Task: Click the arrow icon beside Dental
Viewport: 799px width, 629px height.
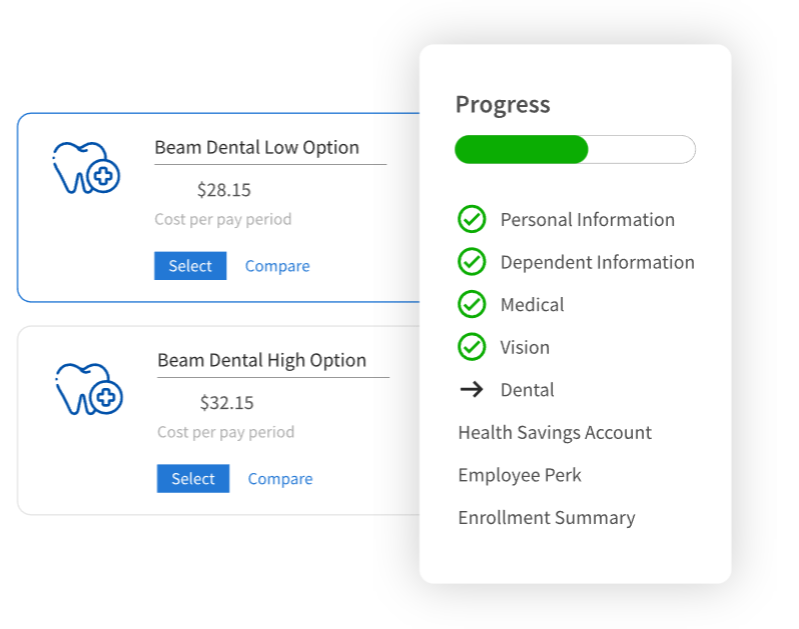Action: pyautogui.click(x=471, y=389)
